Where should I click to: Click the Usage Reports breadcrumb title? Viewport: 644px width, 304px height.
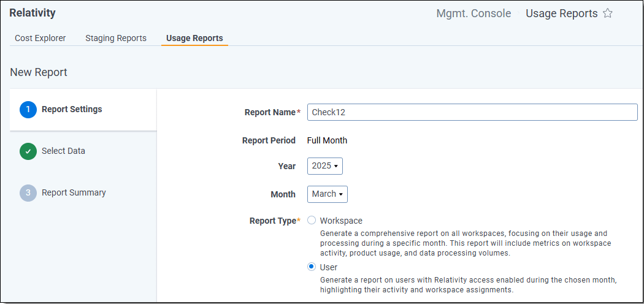pyautogui.click(x=561, y=13)
